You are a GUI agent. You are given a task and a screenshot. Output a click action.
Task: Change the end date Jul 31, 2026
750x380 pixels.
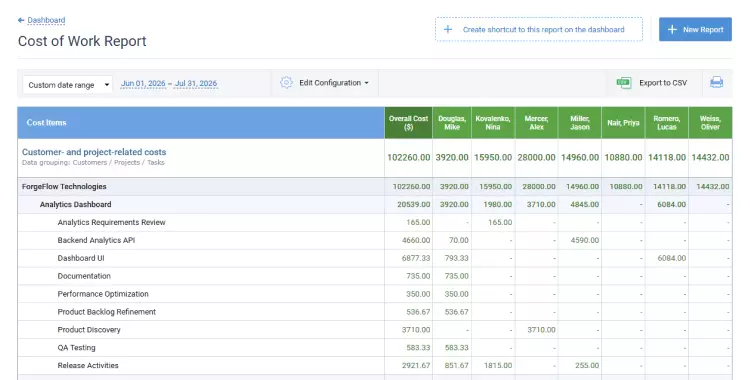coord(196,83)
